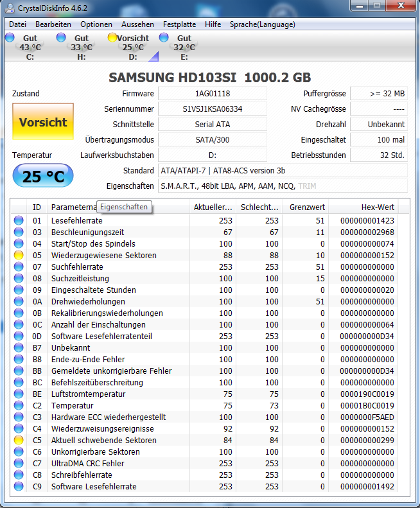Open the Hilfe menu
This screenshot has height=508, width=420.
(213, 24)
